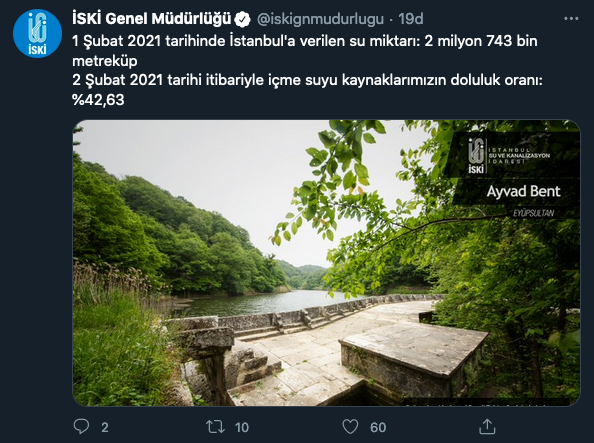Click the tweet line starting 1 Şubat 2021
594x443 pixels.
click(305, 51)
